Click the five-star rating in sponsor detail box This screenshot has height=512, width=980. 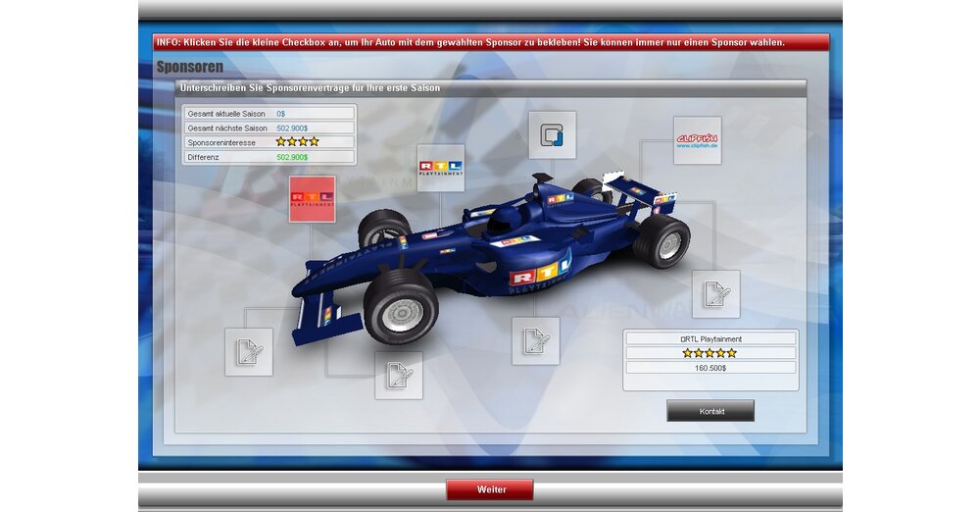[710, 353]
